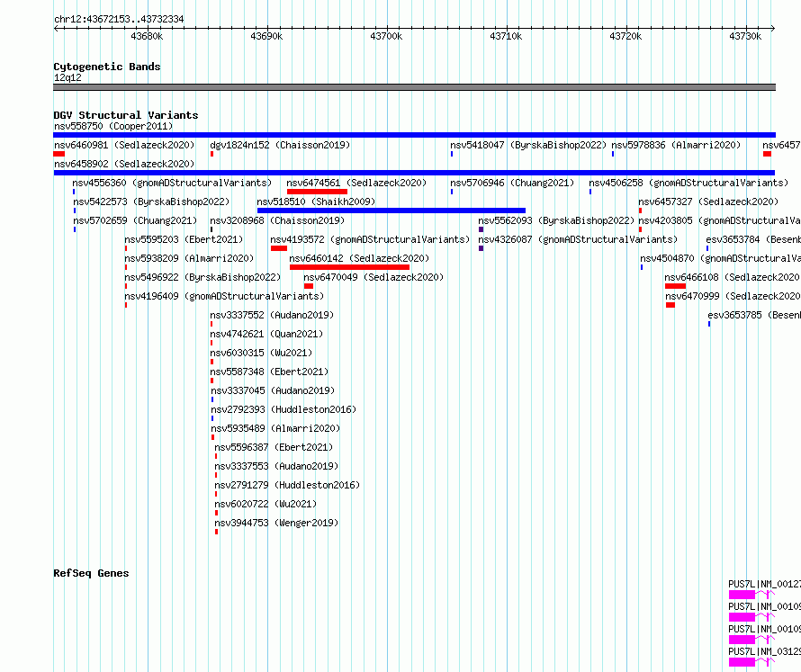Open nsv5422573 (ByrskaBishop2022) label
This screenshot has width=801, height=672.
151,202
